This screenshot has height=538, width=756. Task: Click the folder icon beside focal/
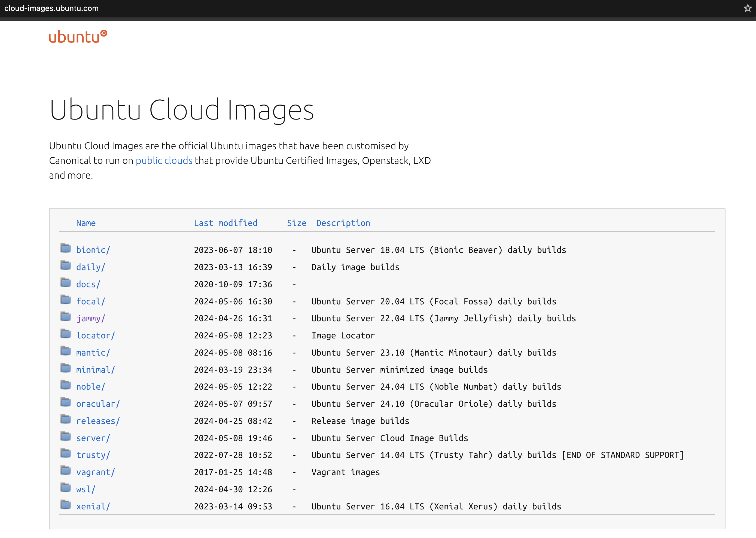tap(66, 299)
